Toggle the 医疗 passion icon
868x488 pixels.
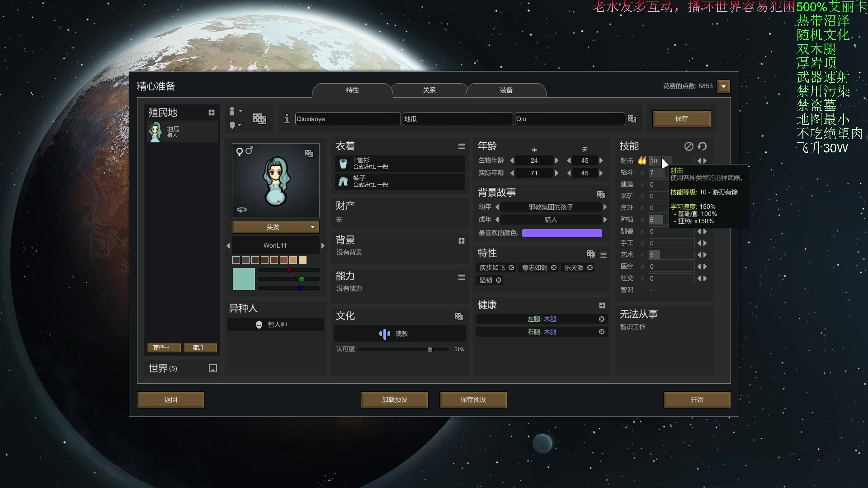click(x=642, y=267)
